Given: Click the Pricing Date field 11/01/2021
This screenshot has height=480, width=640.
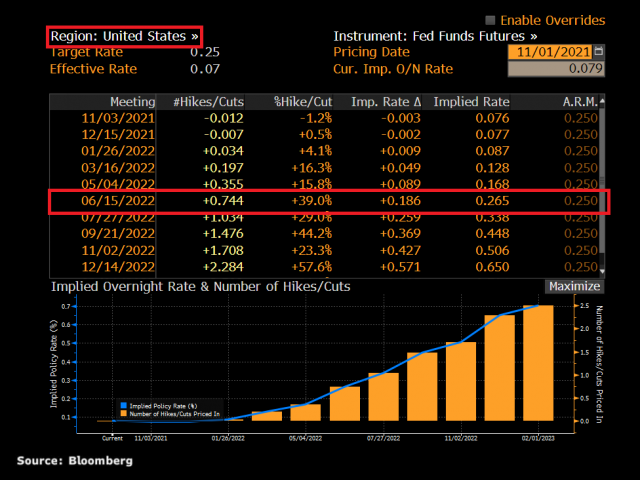Looking at the screenshot, I should [548, 52].
